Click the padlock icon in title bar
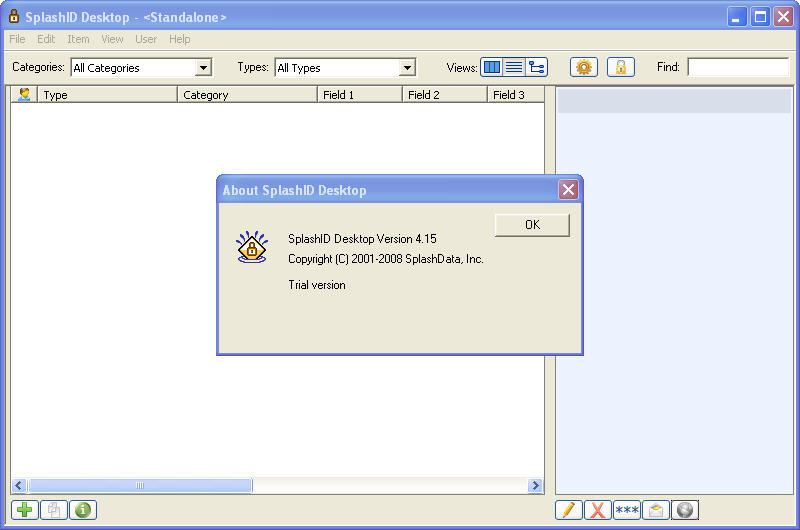Viewport: 800px width, 530px height. [x=14, y=16]
